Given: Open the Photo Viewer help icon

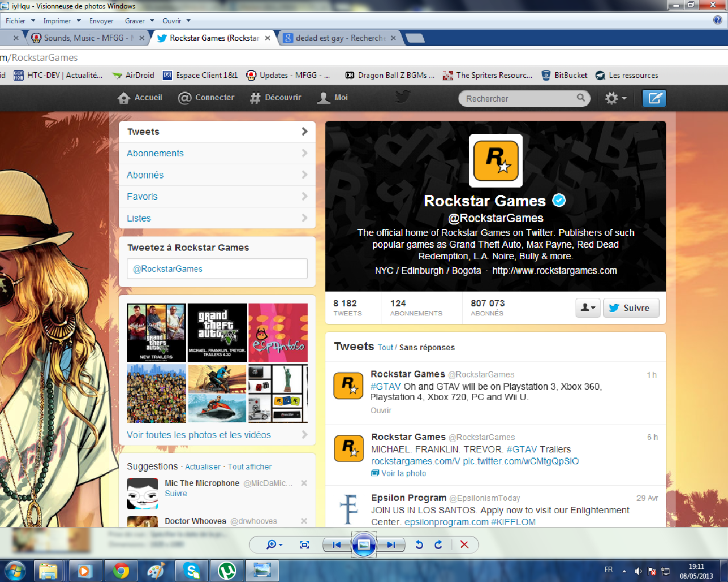Looking at the screenshot, I should tap(718, 20).
